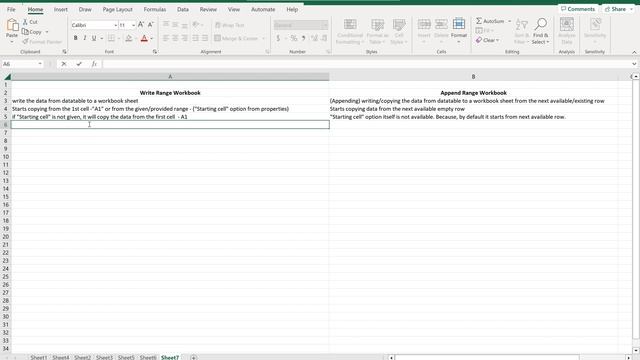Viewport: 640px width, 360px height.
Task: Align text to the left
Action: pyautogui.click(x=166, y=38)
